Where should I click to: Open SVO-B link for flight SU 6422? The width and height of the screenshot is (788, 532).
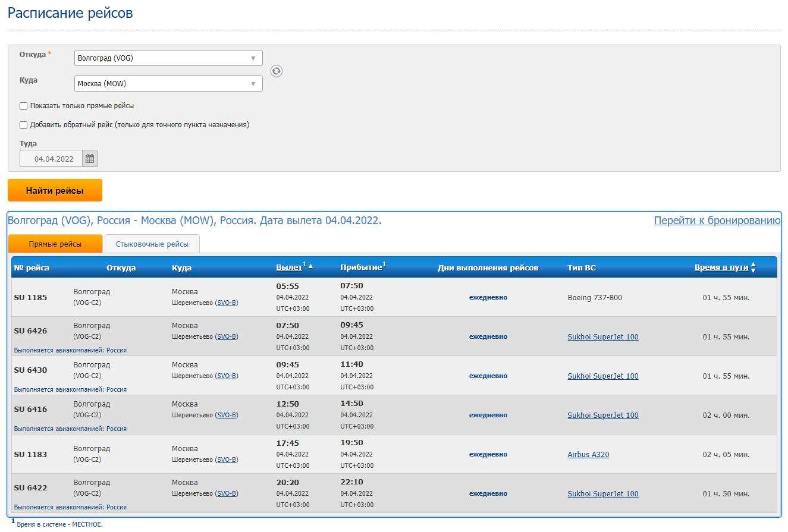227,494
